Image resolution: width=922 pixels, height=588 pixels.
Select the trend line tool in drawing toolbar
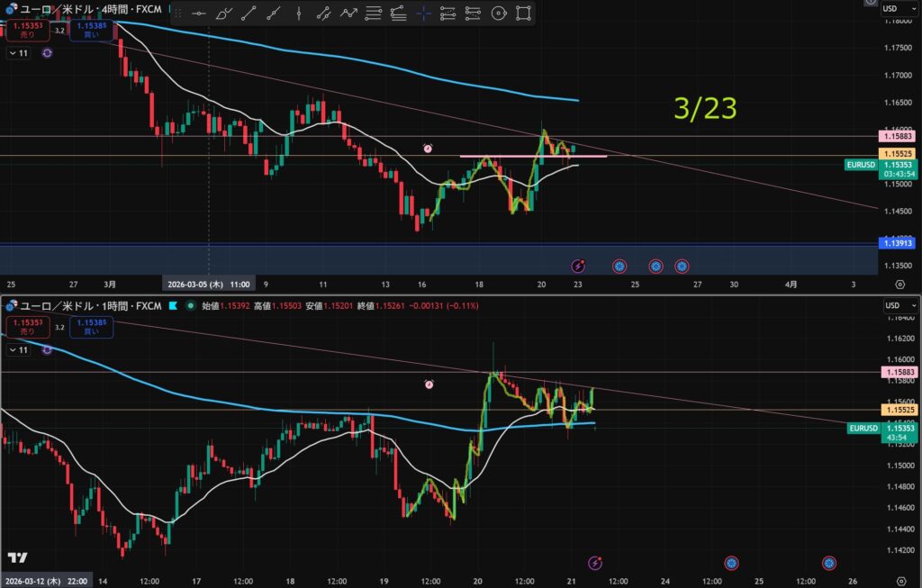point(248,13)
